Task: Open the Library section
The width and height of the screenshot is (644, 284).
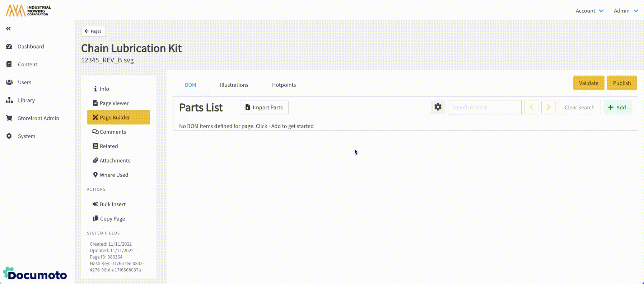Action: click(26, 100)
